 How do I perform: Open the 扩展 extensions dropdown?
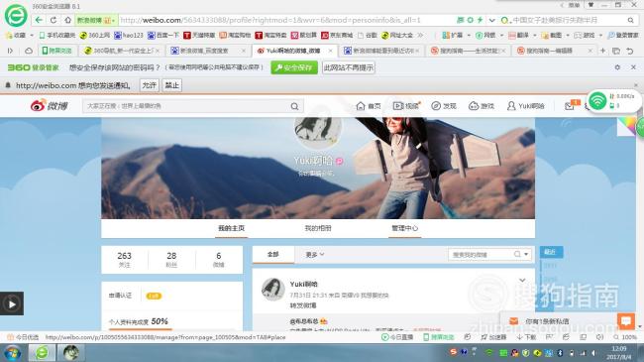pyautogui.click(x=456, y=36)
